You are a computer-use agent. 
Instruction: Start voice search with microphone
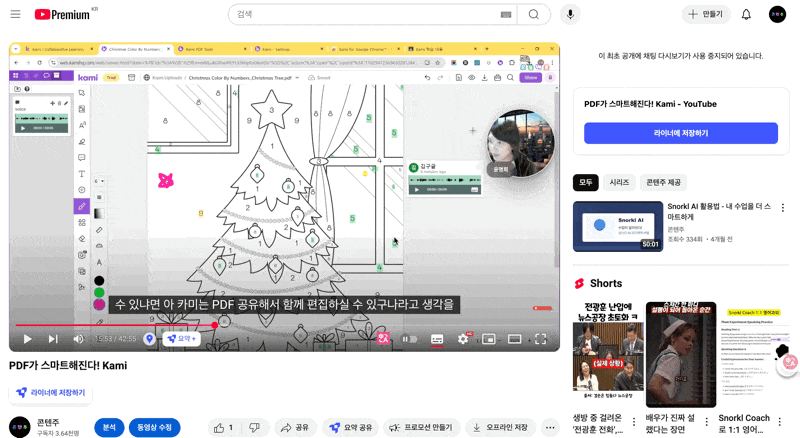coord(570,14)
